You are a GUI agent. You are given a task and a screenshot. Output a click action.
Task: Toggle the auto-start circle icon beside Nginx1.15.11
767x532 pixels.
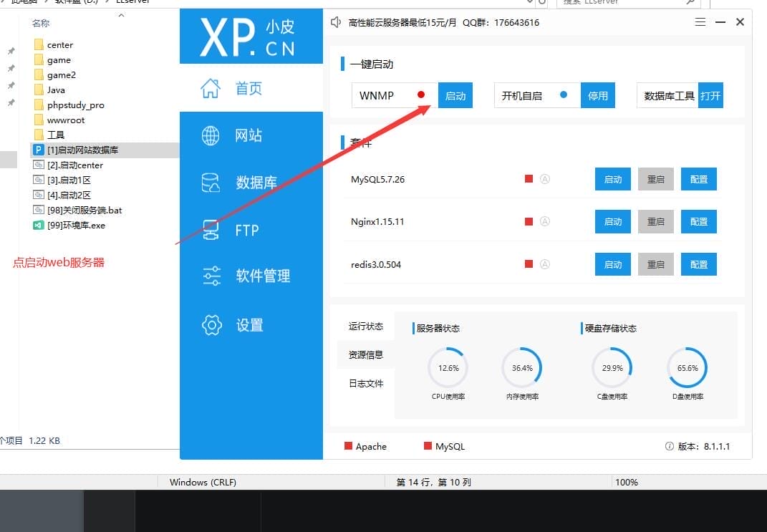(x=544, y=221)
